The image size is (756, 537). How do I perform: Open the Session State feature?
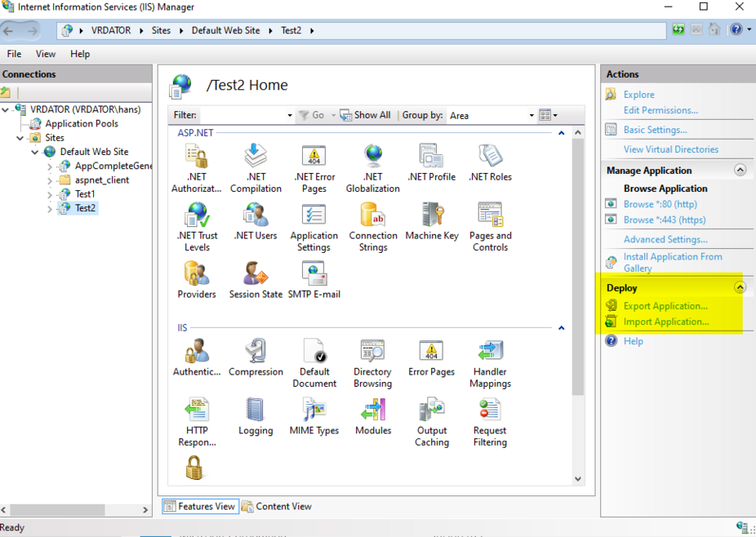click(x=256, y=280)
